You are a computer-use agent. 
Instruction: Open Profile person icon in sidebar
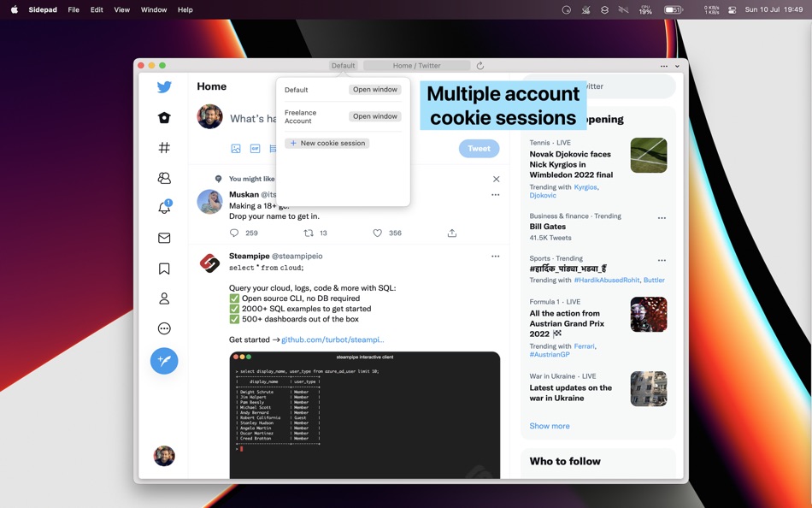[x=164, y=298]
